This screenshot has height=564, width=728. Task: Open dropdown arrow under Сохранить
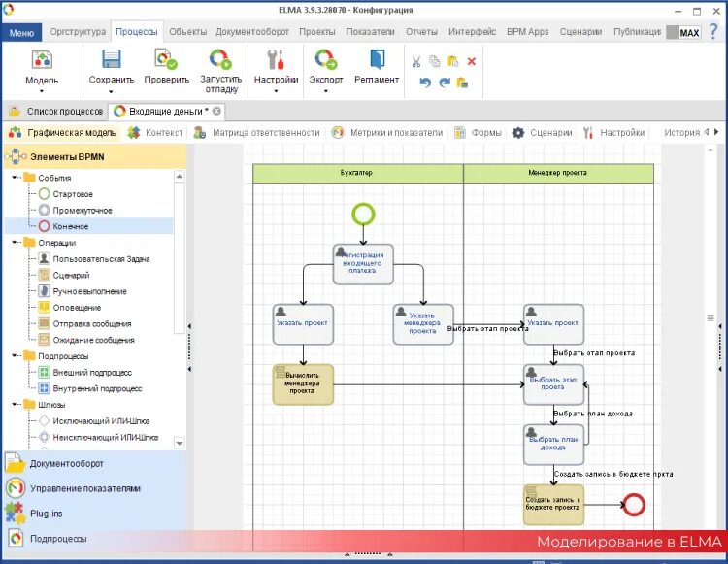click(112, 91)
